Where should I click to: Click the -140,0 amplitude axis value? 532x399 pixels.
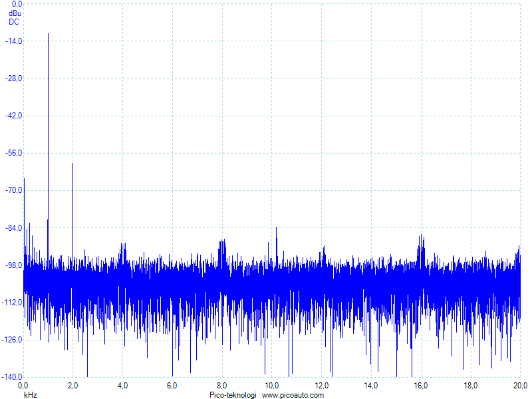point(12,377)
